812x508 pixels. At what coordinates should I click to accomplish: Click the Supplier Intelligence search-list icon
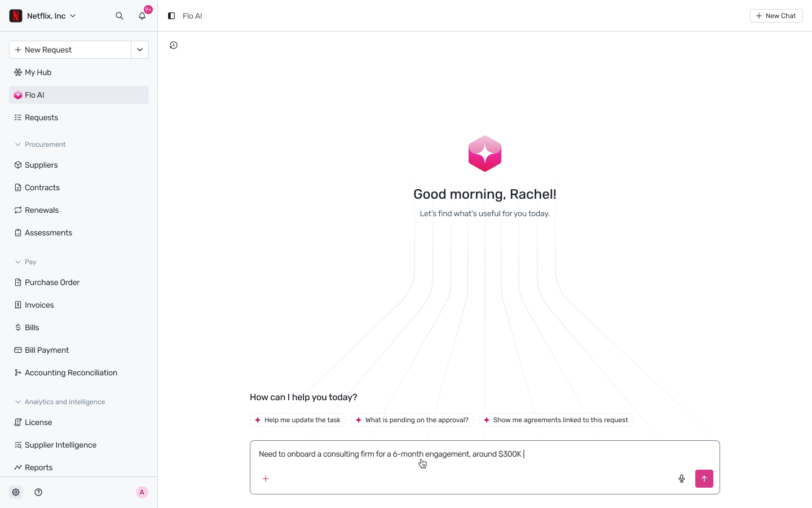click(x=18, y=445)
